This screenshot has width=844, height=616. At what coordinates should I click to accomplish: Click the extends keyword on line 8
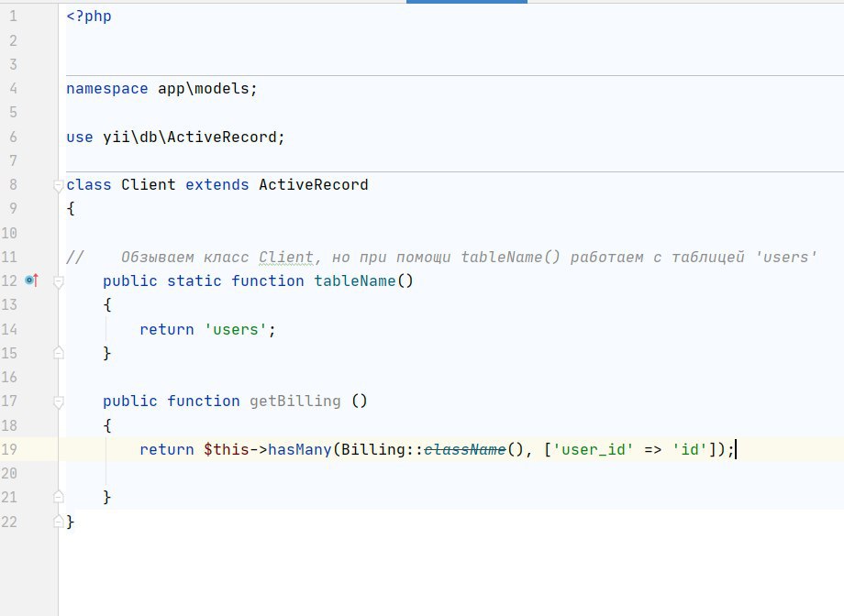(x=217, y=184)
